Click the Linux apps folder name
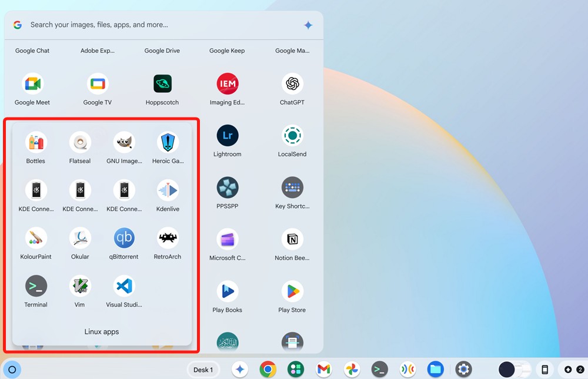Image resolution: width=588 pixels, height=379 pixels. click(102, 332)
